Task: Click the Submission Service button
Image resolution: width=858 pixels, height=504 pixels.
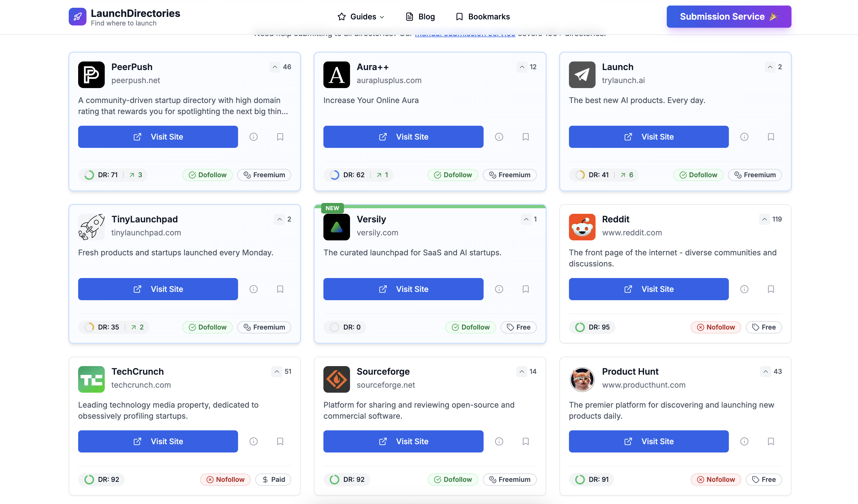Action: pos(729,17)
